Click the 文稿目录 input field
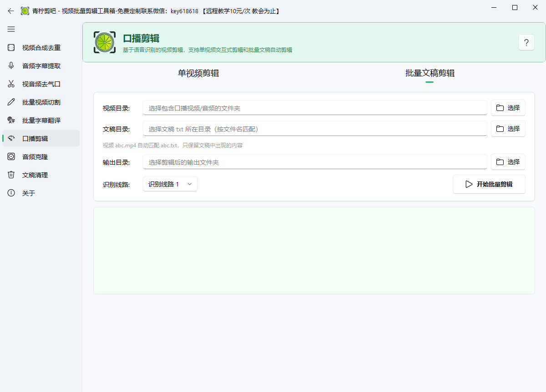This screenshot has height=392, width=546. pos(314,129)
